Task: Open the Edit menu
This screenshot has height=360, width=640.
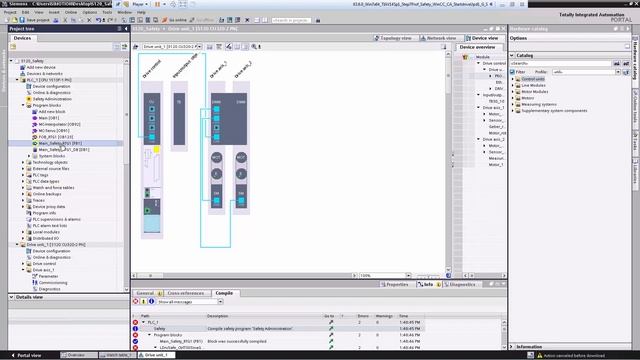Action: [x=25, y=12]
